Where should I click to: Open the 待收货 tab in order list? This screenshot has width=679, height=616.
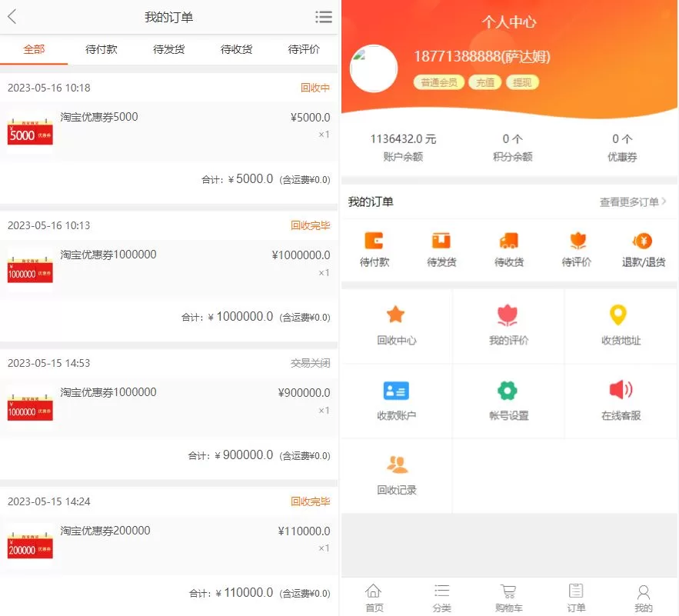236,49
